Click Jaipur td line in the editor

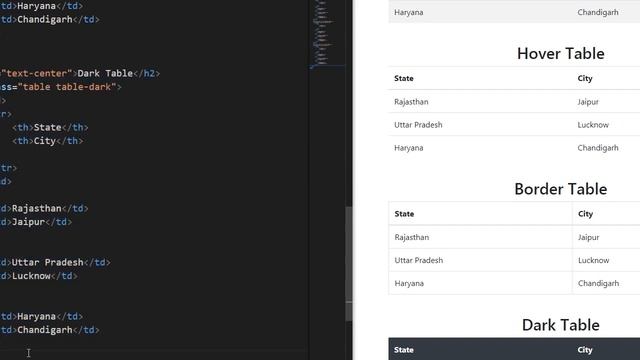coord(36,222)
